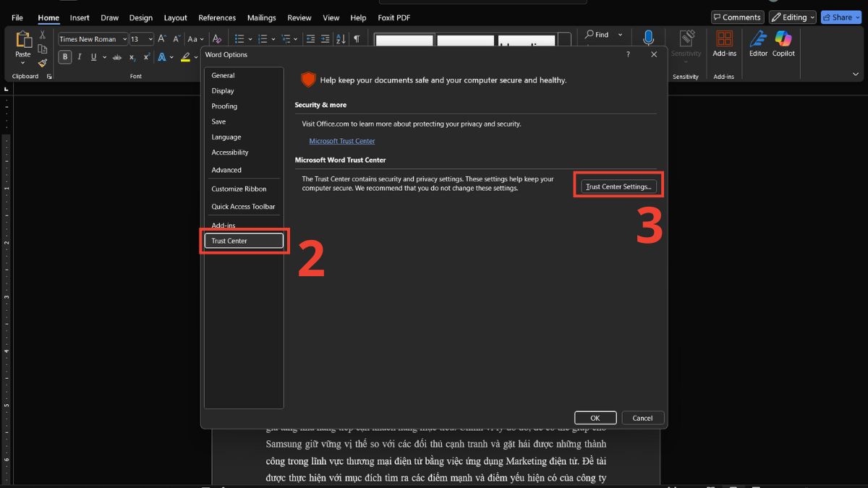
Task: Click the Sort icon in Paragraph group
Action: coord(341,38)
